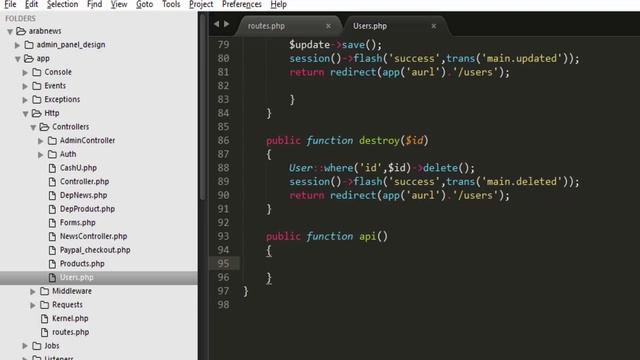Click the sidebar vertical scrollbar
This screenshot has width=640, height=360.
pyautogui.click(x=202, y=106)
